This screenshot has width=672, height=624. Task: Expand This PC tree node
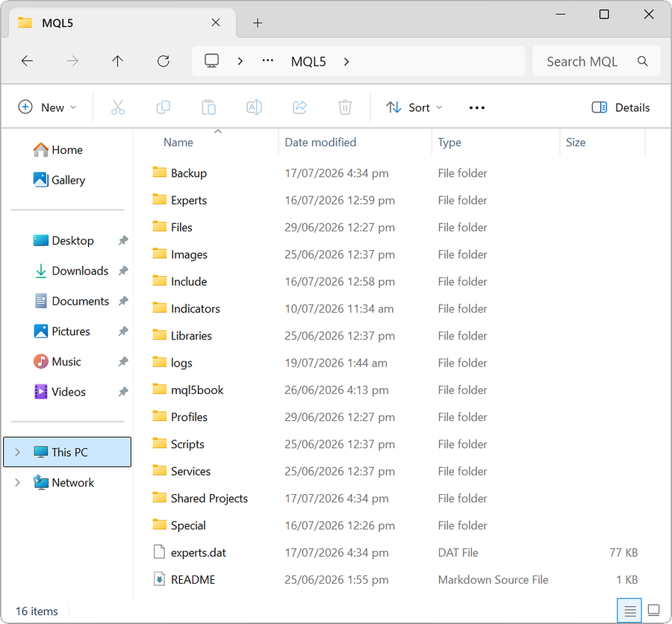click(18, 452)
